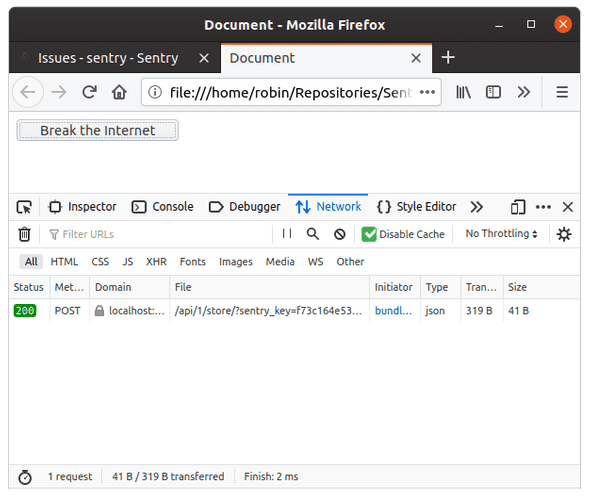The image size is (590, 498).
Task: Select XHR request filter
Action: 156,262
